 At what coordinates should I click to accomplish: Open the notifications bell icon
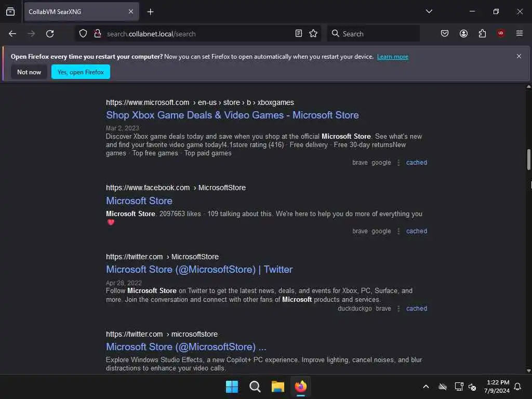[x=518, y=387]
